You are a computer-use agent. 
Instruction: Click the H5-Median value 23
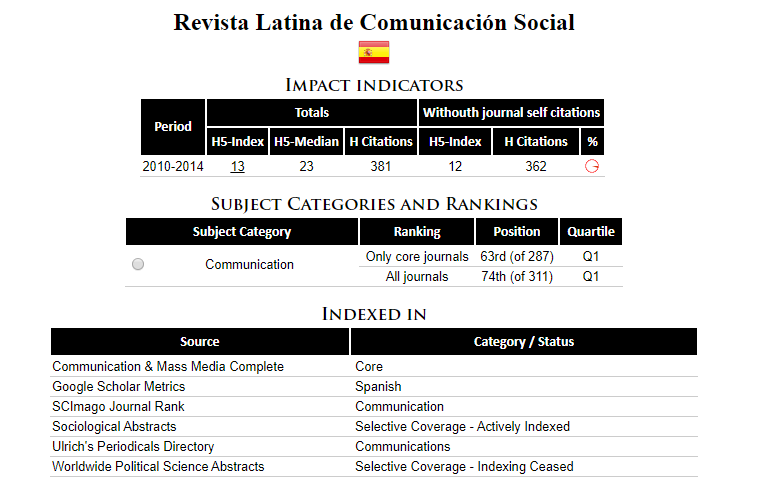click(306, 166)
